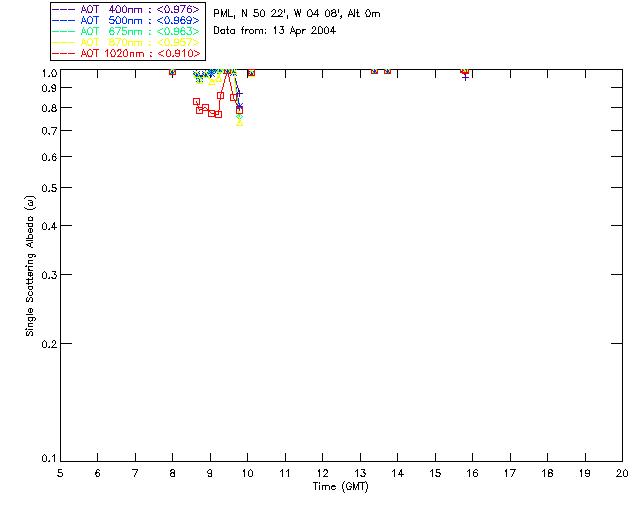
Task: Click the AOT 500nm legend entry
Action: coord(127,20)
